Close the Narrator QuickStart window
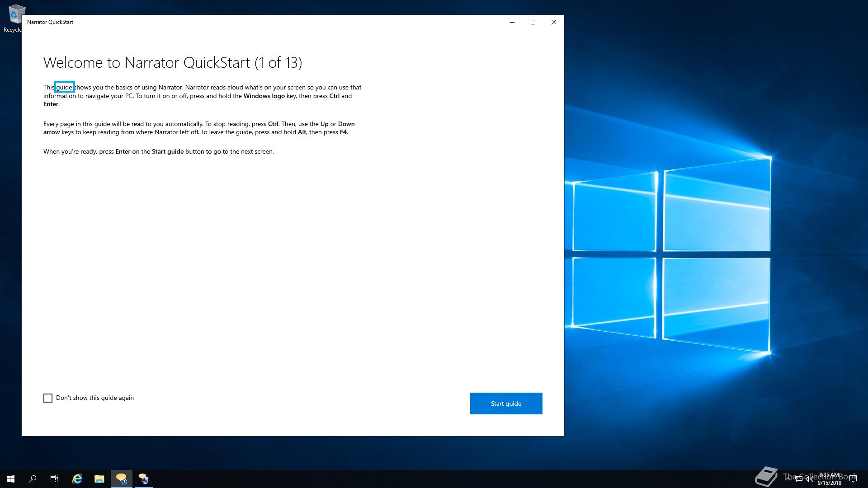The height and width of the screenshot is (488, 868). point(554,22)
